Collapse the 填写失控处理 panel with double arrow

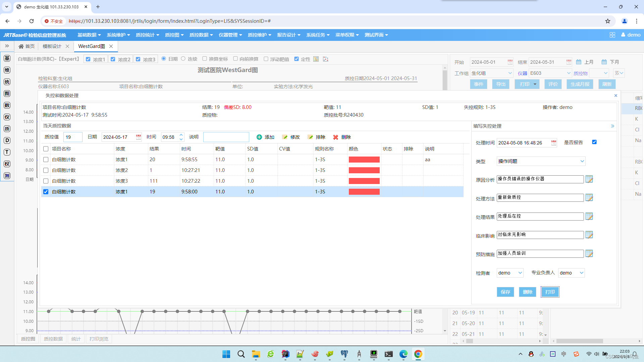point(612,126)
